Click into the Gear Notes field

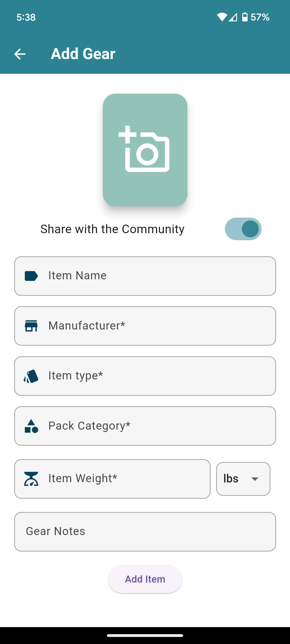(x=145, y=532)
